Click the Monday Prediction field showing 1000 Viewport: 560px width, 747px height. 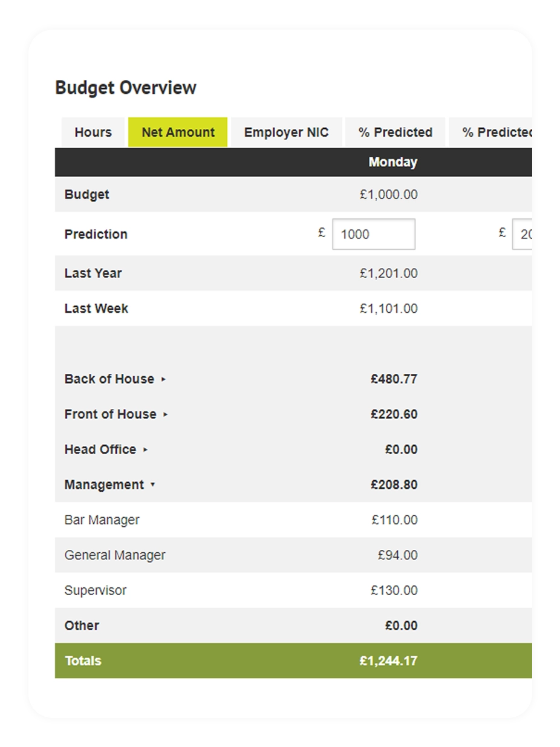(373, 234)
